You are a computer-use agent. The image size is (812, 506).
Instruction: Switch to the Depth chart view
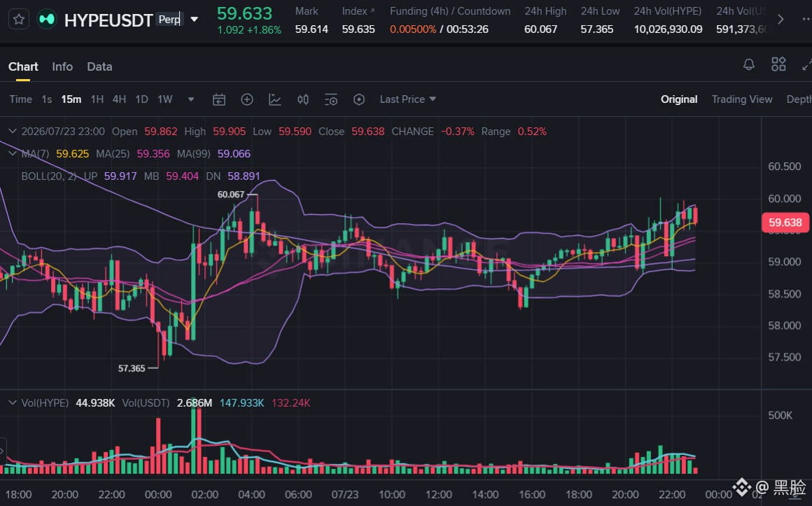(799, 99)
